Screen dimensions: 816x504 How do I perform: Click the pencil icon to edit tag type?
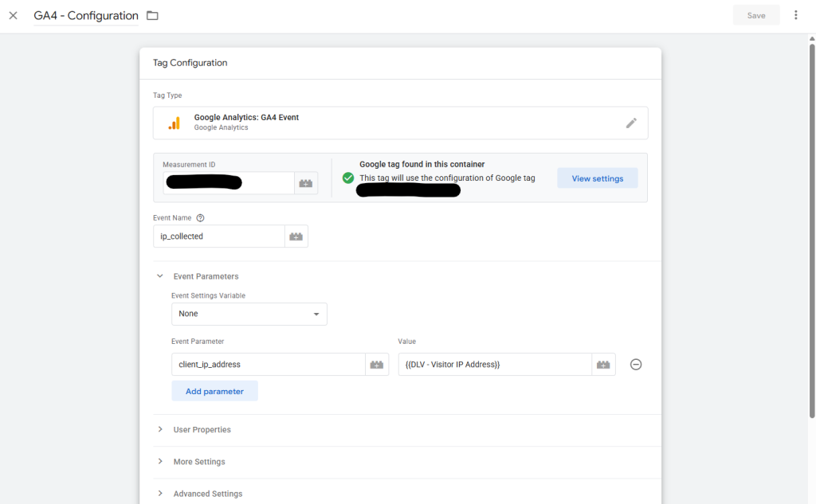(631, 123)
